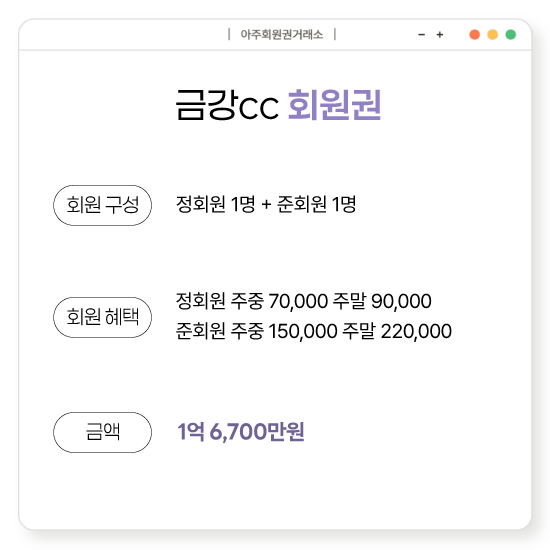Click the 1억 6,700만원 price text

pos(241,431)
